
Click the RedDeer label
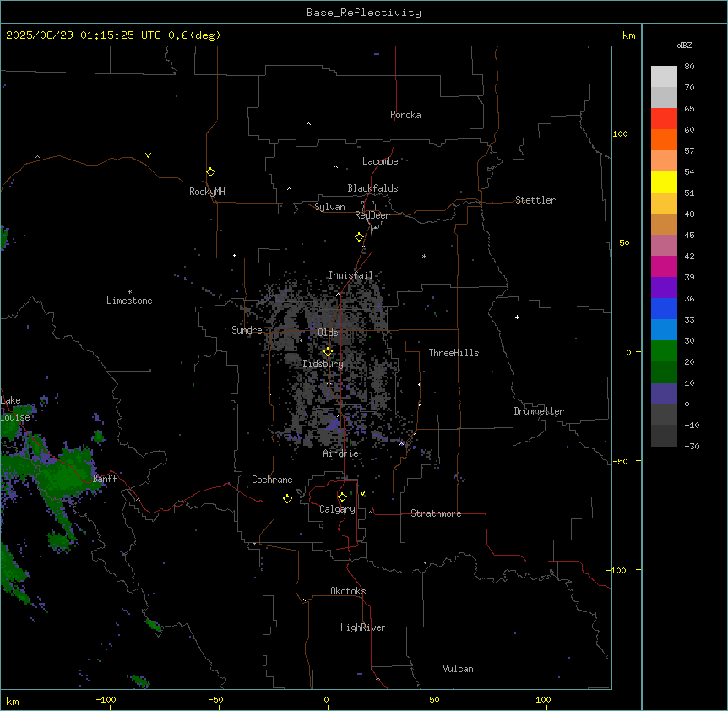(x=372, y=215)
